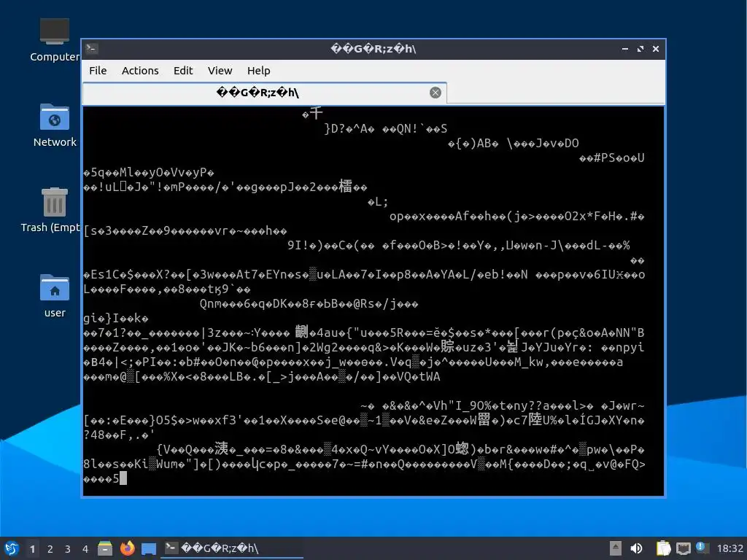Click the show desktop icon in the taskbar

(149, 548)
